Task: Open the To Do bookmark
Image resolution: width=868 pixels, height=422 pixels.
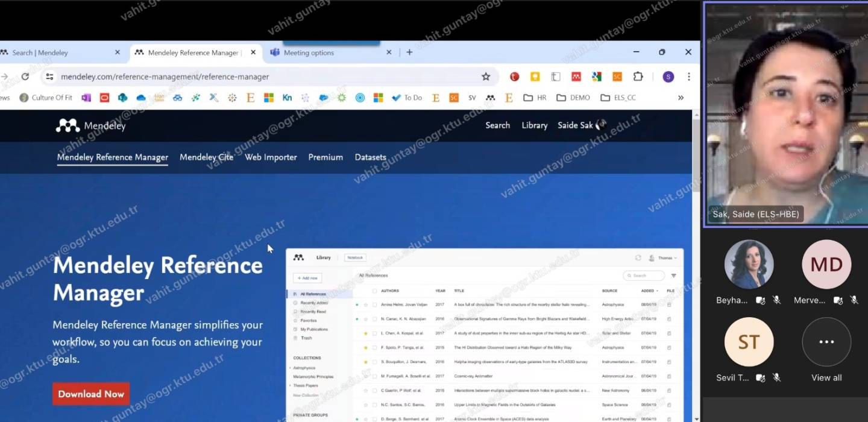Action: (x=407, y=98)
